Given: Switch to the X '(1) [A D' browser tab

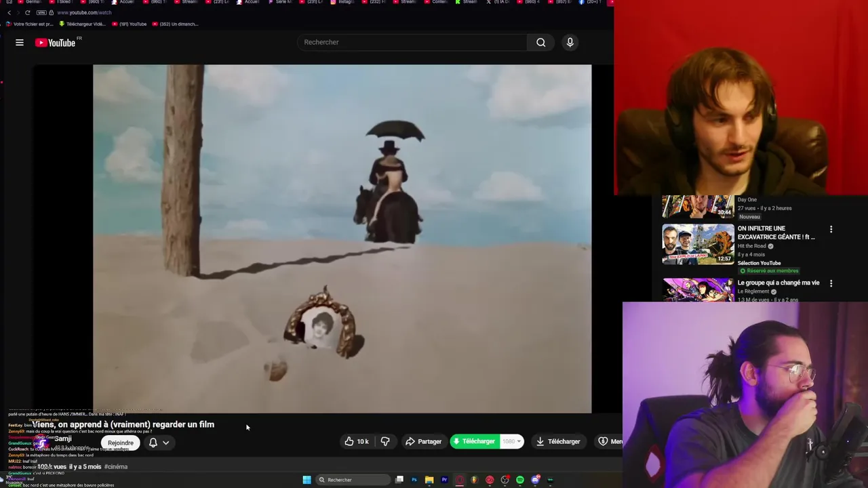Looking at the screenshot, I should point(500,2).
